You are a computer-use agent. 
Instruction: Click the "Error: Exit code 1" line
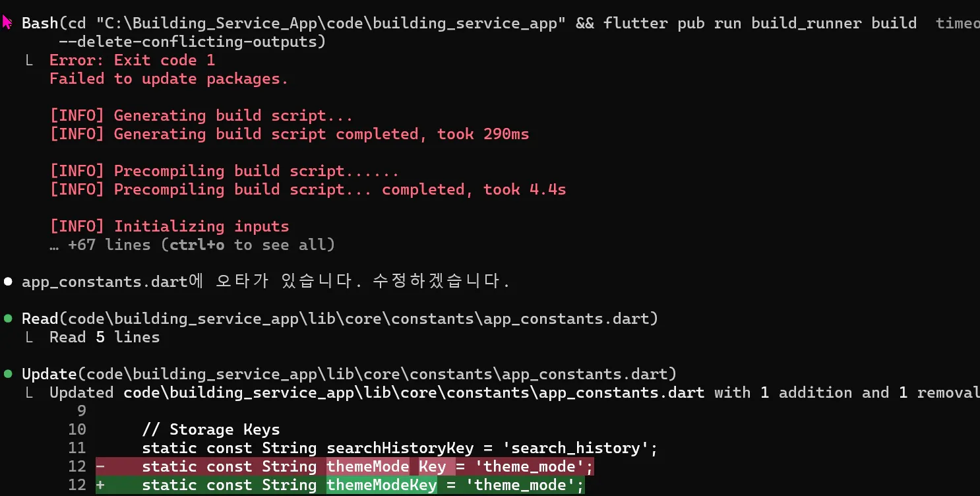point(132,61)
